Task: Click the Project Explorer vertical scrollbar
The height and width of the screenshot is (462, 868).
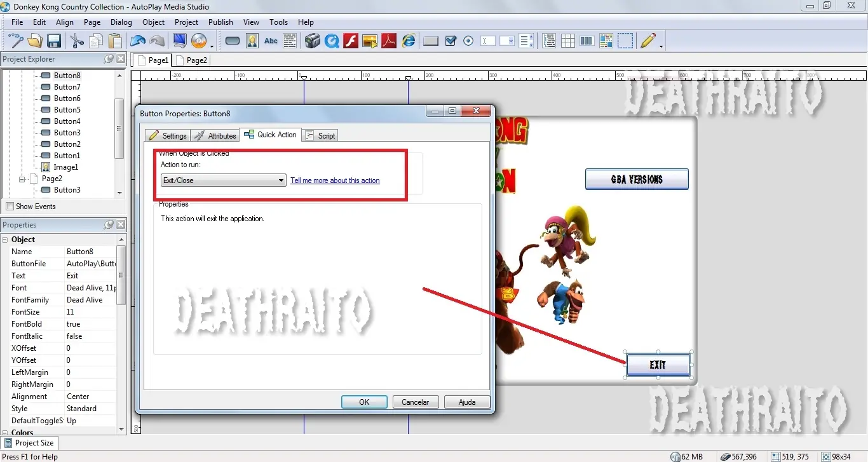Action: pos(119,128)
